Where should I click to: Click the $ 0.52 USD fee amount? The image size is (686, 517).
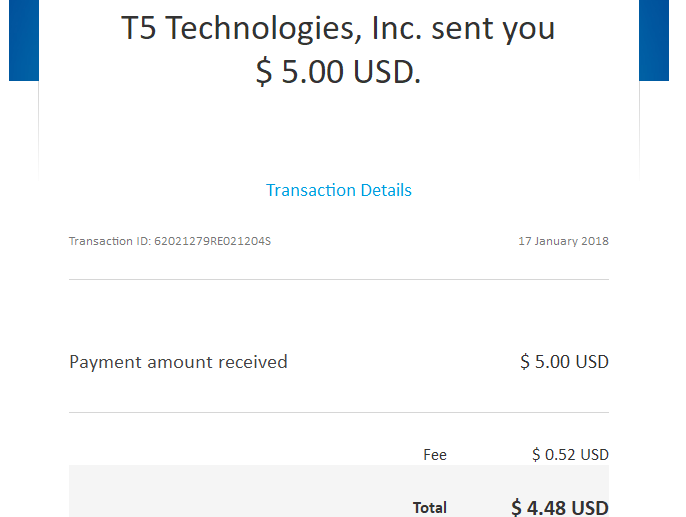570,455
